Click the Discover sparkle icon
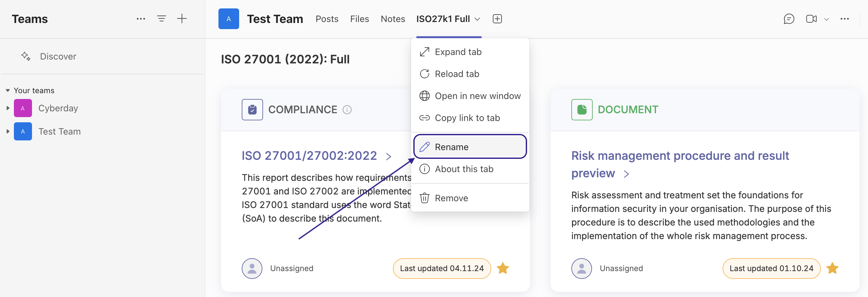This screenshot has height=297, width=868. click(26, 56)
